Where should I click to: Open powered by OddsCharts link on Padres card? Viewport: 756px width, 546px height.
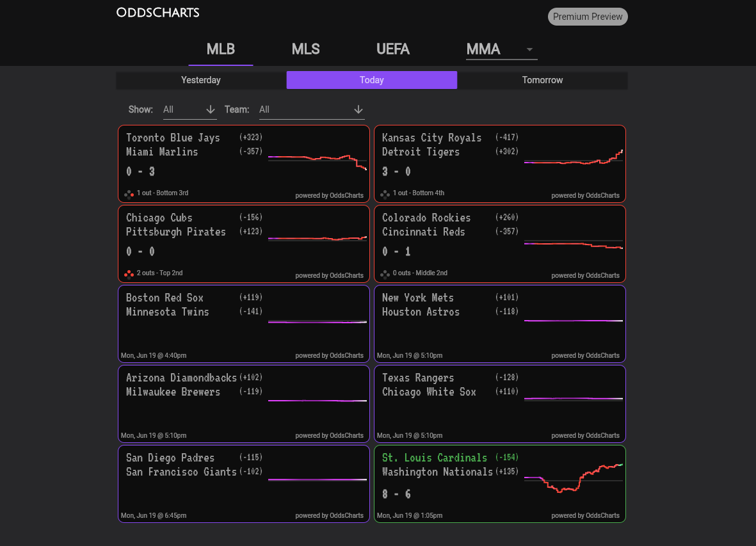click(329, 515)
